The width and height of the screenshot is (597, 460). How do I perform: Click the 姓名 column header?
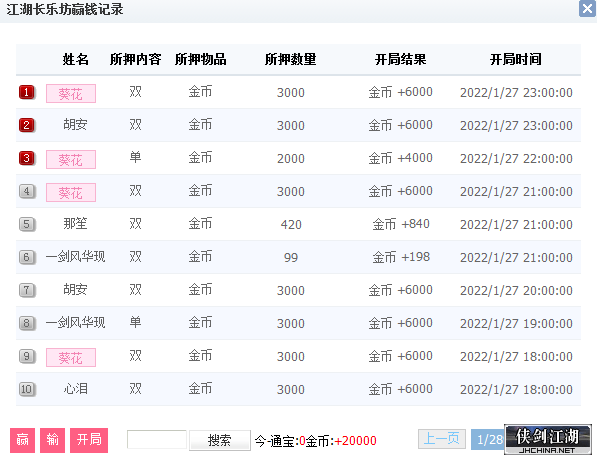75,59
